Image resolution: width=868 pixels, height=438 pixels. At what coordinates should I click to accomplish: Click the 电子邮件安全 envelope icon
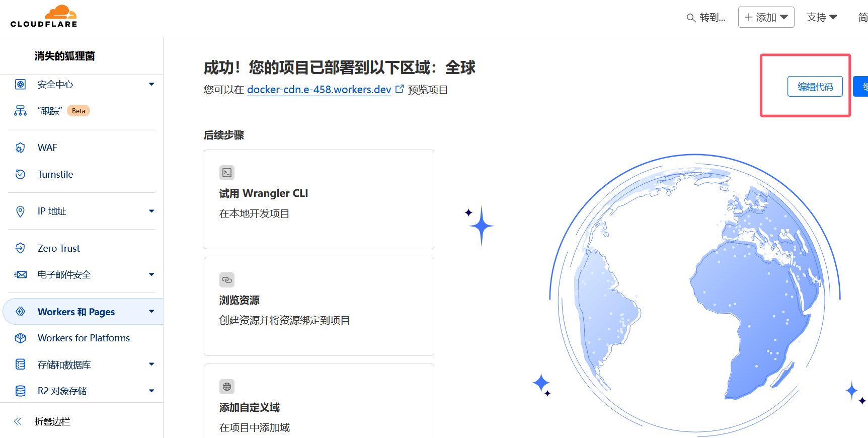[20, 274]
